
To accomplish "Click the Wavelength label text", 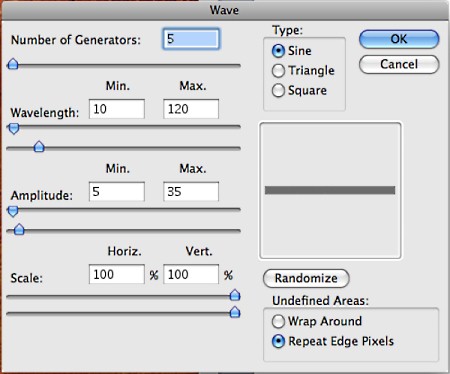I will [x=45, y=113].
